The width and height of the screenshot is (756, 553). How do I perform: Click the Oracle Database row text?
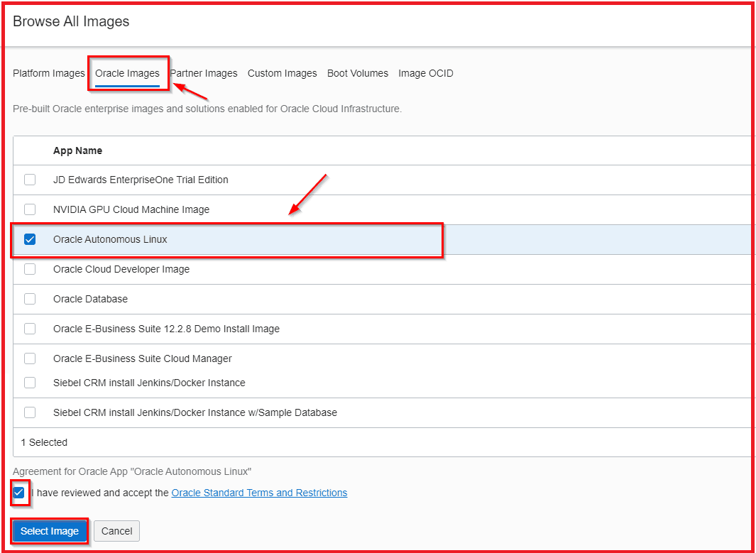91,299
